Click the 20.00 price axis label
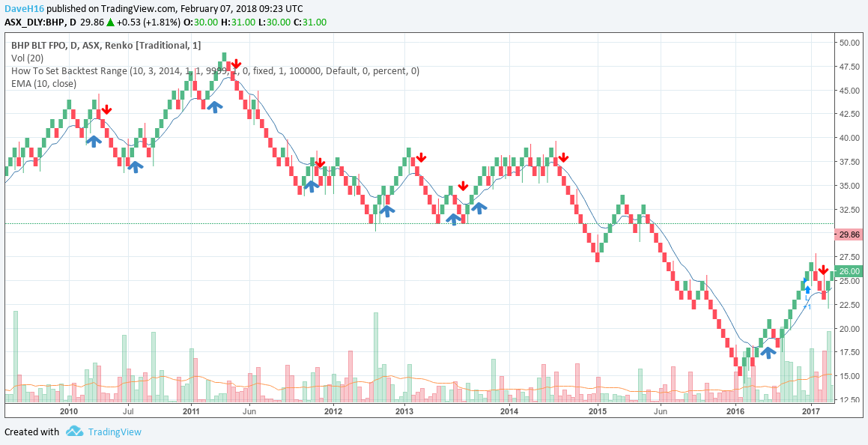Screen dimensions: 868x445 coord(850,329)
